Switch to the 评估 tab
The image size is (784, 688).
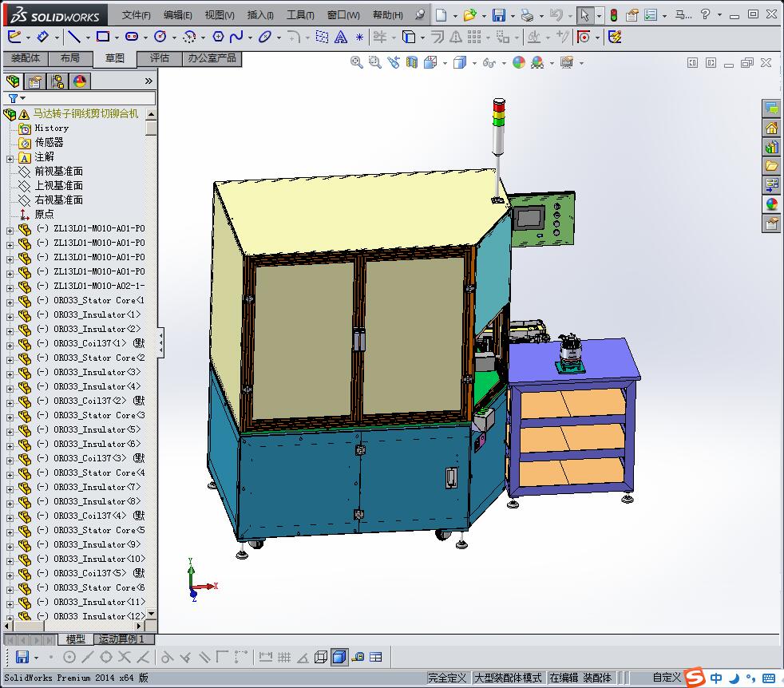(x=160, y=58)
